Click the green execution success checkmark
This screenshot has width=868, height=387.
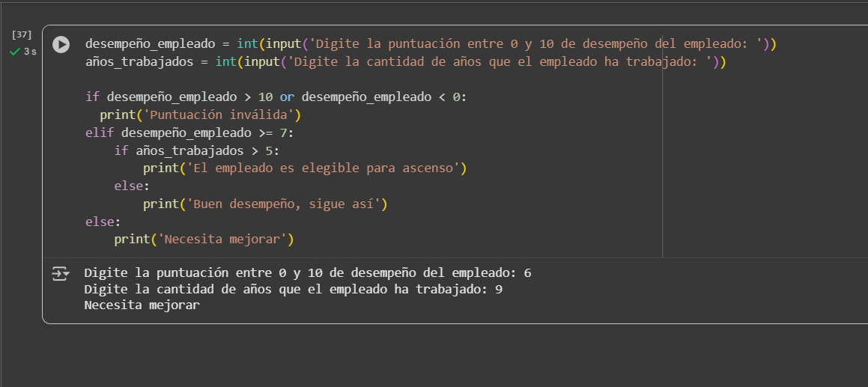pos(15,52)
